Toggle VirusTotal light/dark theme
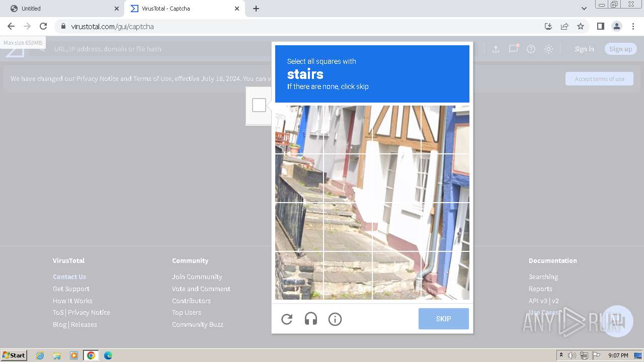The height and width of the screenshot is (362, 644). [549, 49]
